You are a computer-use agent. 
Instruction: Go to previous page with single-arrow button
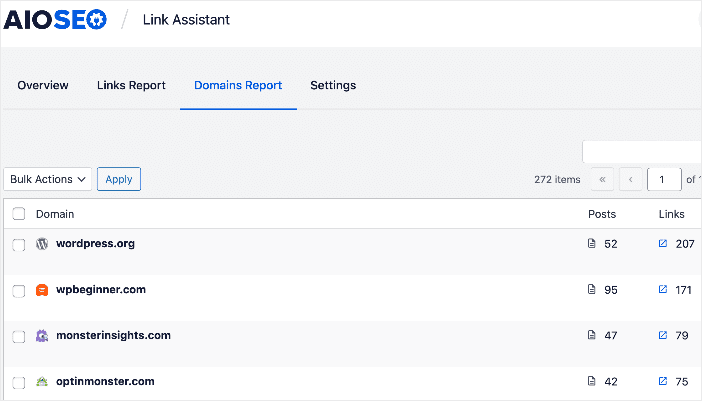coord(631,179)
